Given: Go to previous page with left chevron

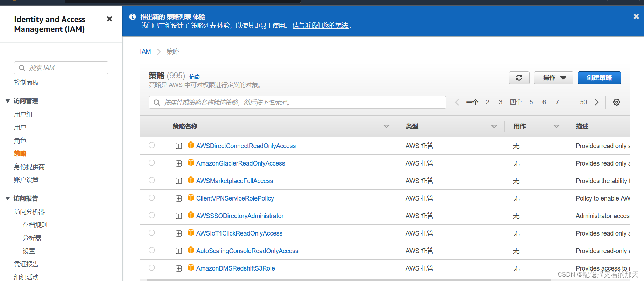Looking at the screenshot, I should (457, 102).
